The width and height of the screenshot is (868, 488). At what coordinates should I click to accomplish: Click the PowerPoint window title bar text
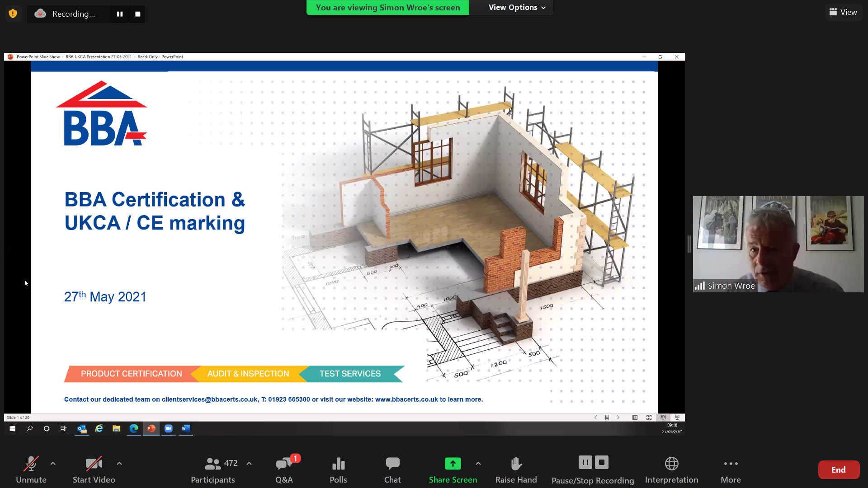100,57
